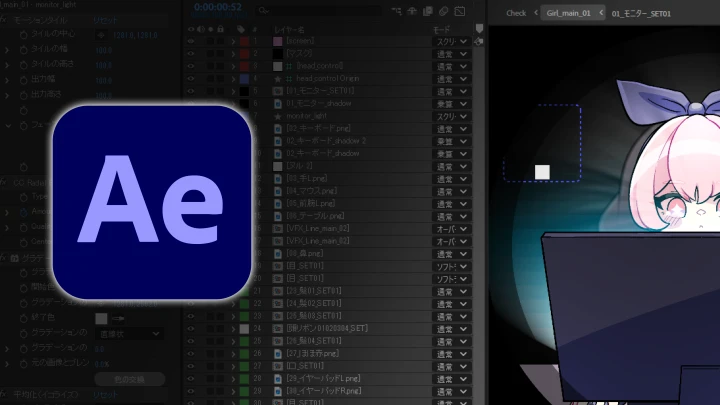The image size is (720, 405).
Task: Click the composition mini-flowchart icon
Action: pos(396,12)
